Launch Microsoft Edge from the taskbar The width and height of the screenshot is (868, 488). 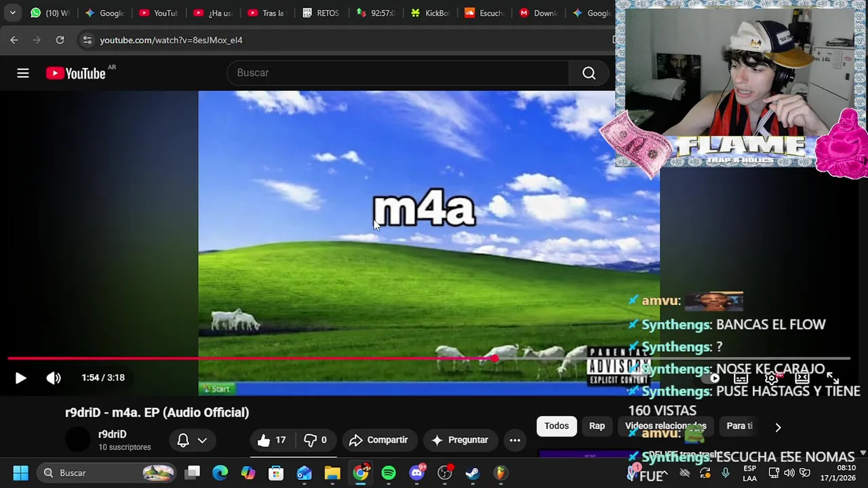pos(220,473)
